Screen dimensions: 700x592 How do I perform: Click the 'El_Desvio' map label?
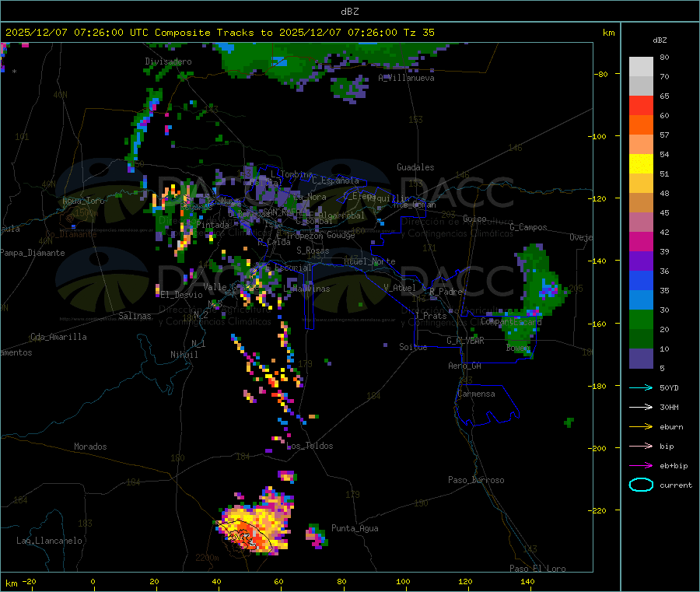point(182,295)
